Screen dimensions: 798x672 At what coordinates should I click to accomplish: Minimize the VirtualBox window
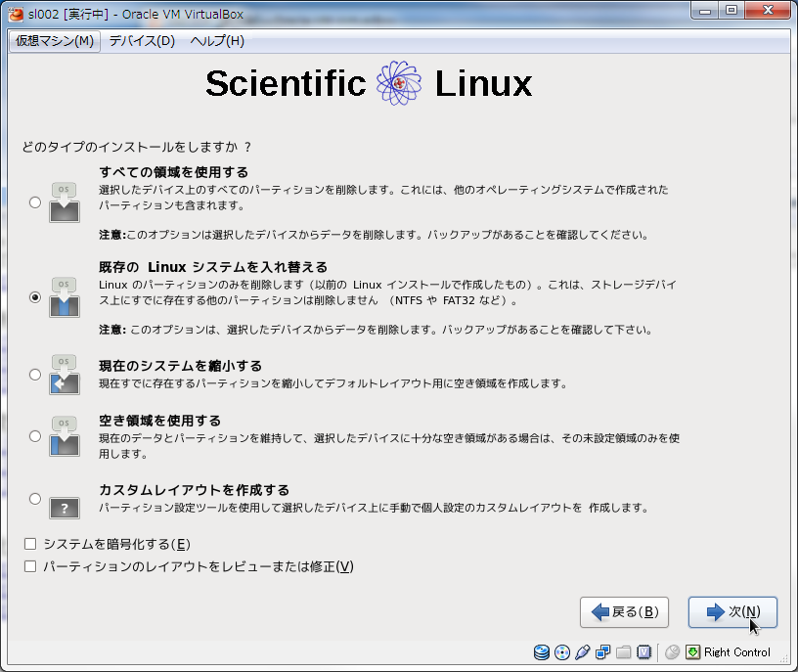click(705, 11)
